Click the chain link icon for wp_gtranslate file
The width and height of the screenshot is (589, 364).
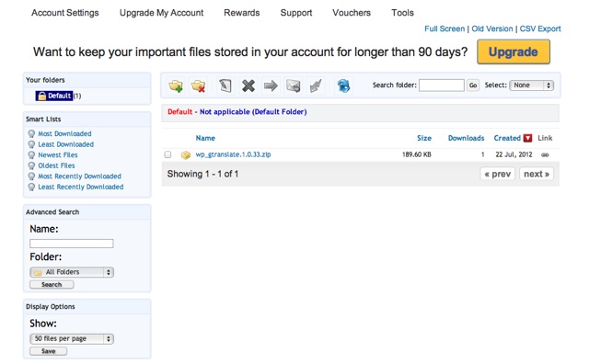(x=545, y=154)
